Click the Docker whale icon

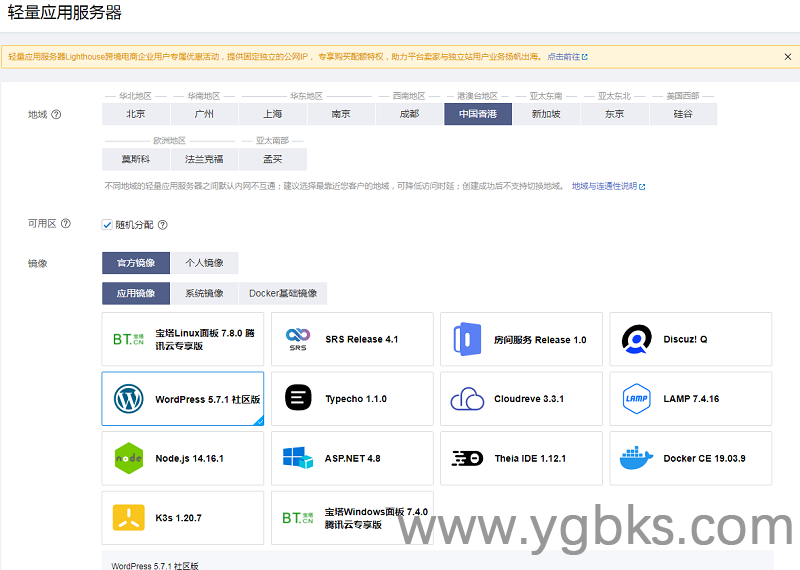636,458
